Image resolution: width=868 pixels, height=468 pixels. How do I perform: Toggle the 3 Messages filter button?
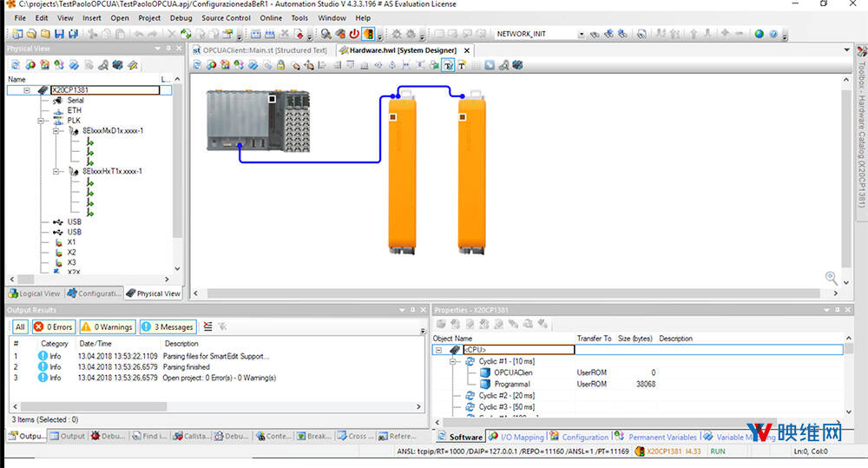[x=168, y=327]
